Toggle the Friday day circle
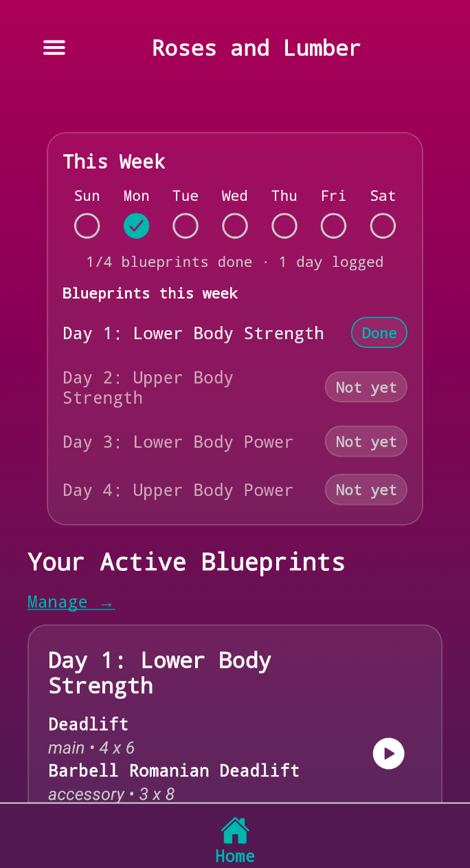Image resolution: width=470 pixels, height=868 pixels. tap(334, 226)
